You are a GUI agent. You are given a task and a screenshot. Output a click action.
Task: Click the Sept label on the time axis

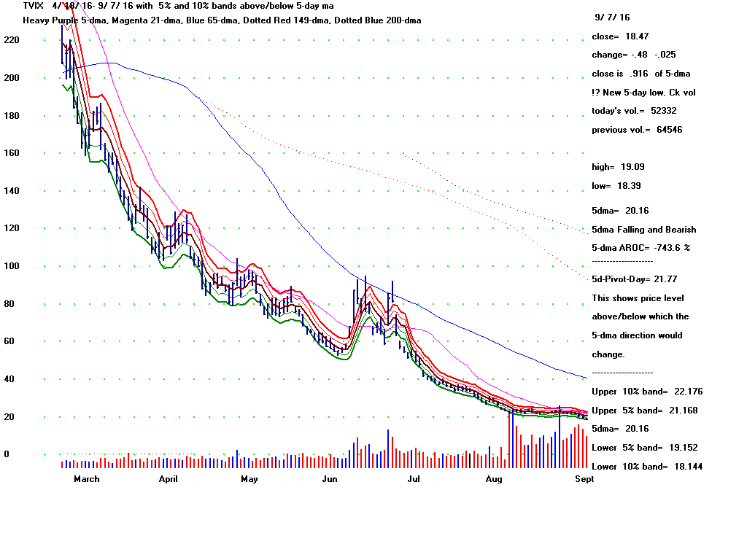[584, 480]
